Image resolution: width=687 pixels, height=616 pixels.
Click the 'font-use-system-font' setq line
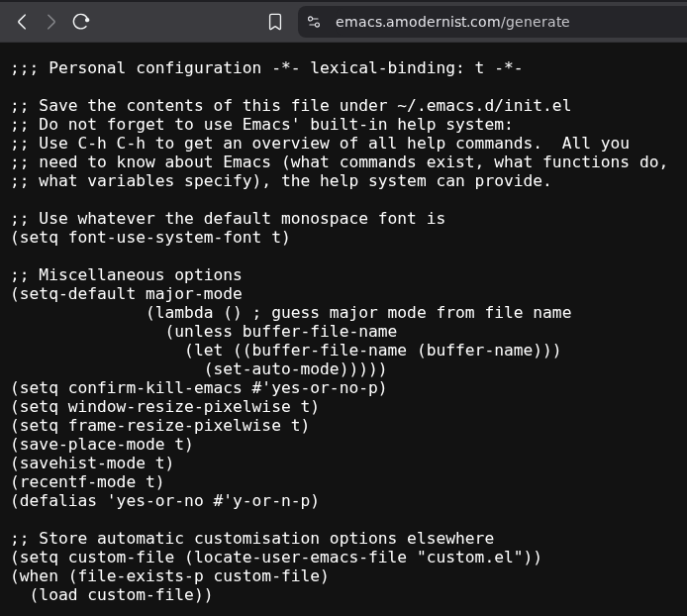tap(150, 238)
